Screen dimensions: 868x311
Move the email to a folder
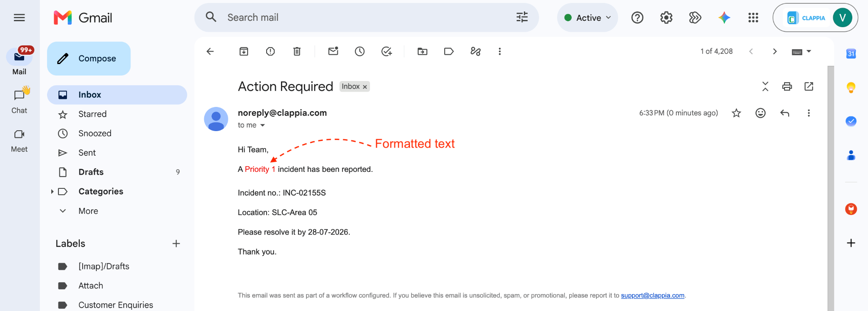click(423, 51)
